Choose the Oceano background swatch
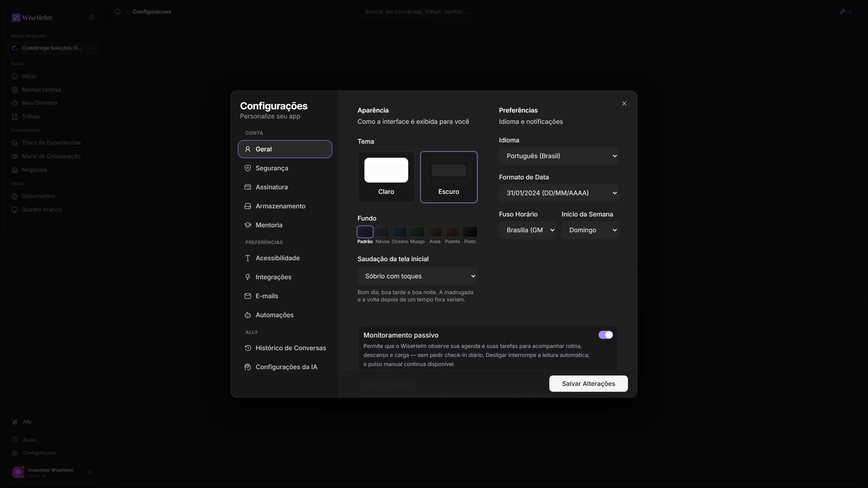868x488 pixels. [400, 232]
